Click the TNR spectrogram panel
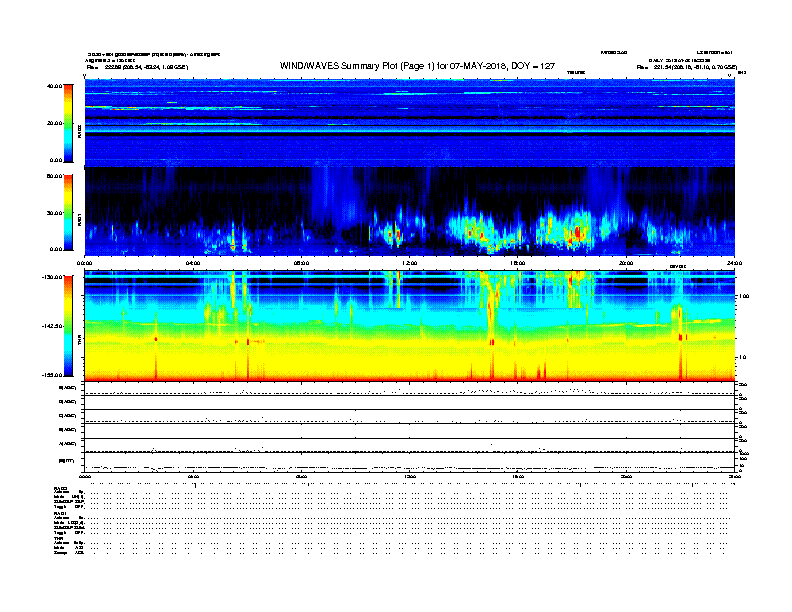 [x=410, y=326]
